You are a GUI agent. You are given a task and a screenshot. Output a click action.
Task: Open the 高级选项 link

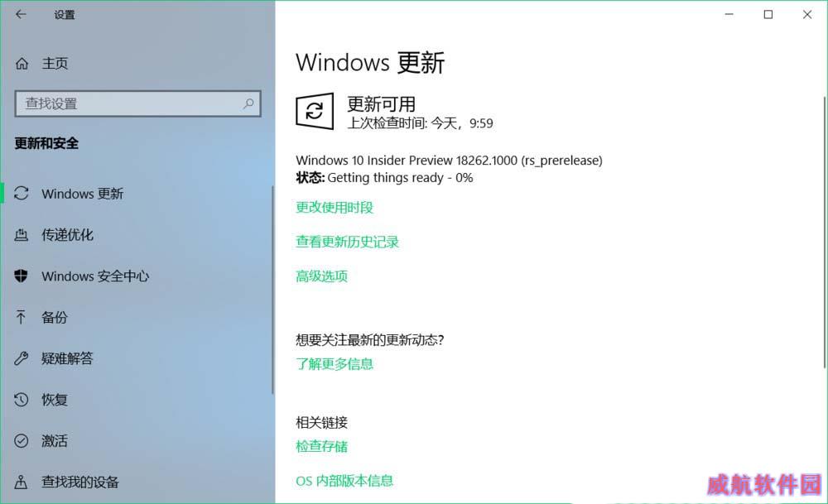pos(321,276)
